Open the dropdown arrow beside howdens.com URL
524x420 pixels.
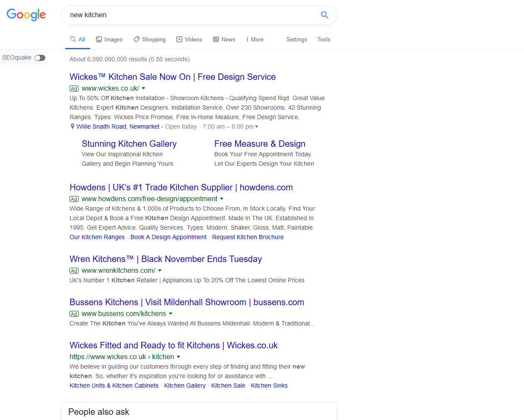pos(222,199)
